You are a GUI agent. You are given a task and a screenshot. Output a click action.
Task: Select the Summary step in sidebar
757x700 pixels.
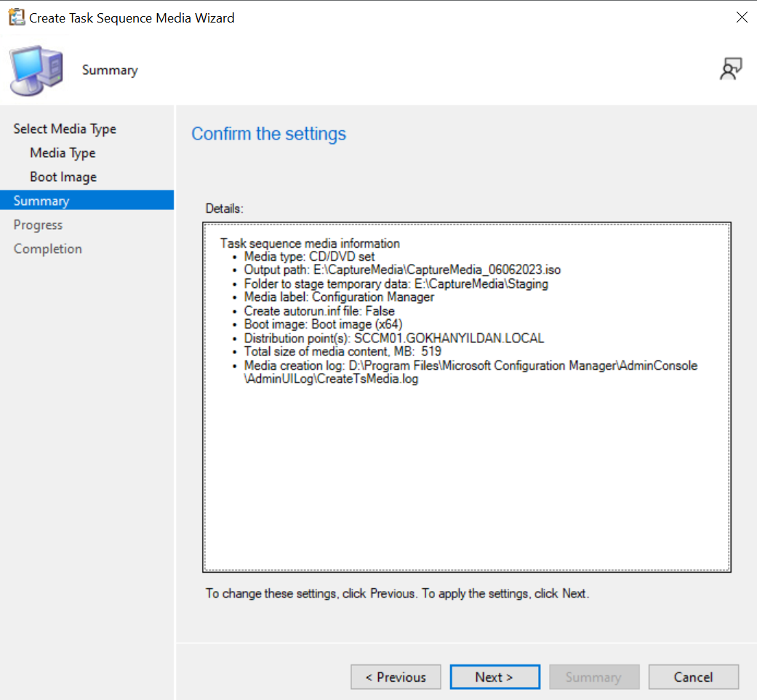(x=87, y=200)
